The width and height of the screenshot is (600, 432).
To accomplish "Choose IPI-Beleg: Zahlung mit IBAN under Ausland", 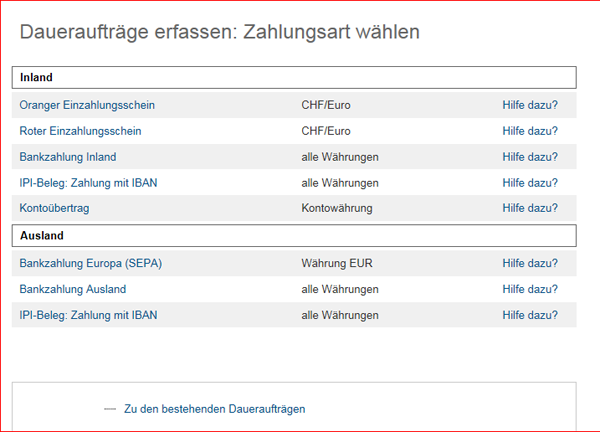I will [x=88, y=315].
